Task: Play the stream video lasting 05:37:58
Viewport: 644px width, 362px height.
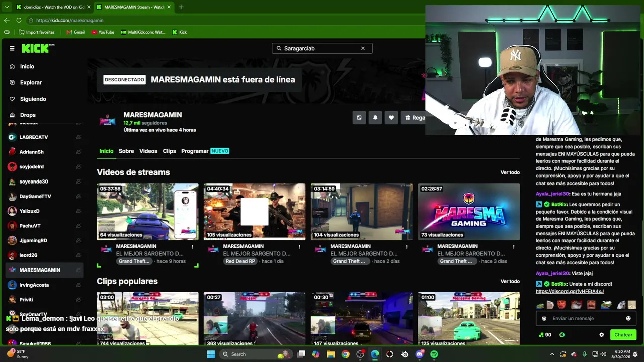Action: point(147,212)
